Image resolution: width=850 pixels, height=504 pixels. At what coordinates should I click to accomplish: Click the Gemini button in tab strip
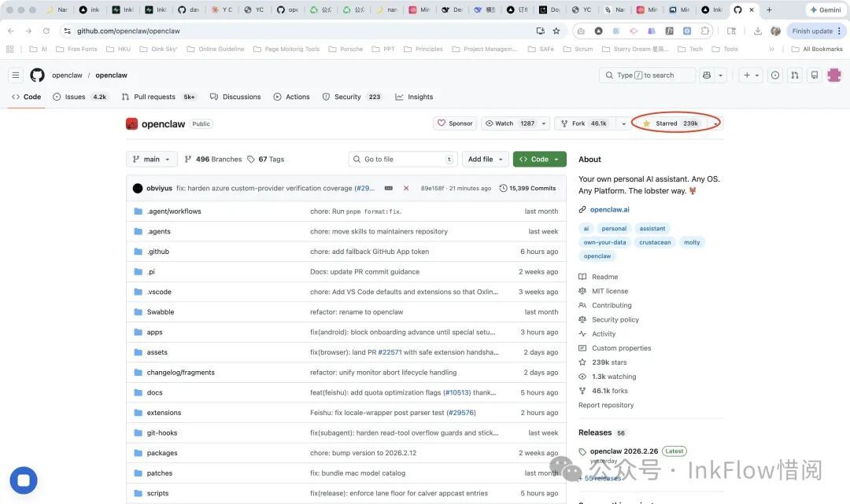pos(826,9)
